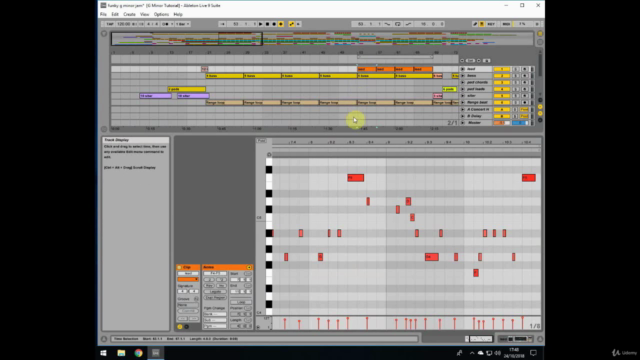Show the browser with the top-left circle button
This screenshot has height=360, width=640.
point(104,34)
